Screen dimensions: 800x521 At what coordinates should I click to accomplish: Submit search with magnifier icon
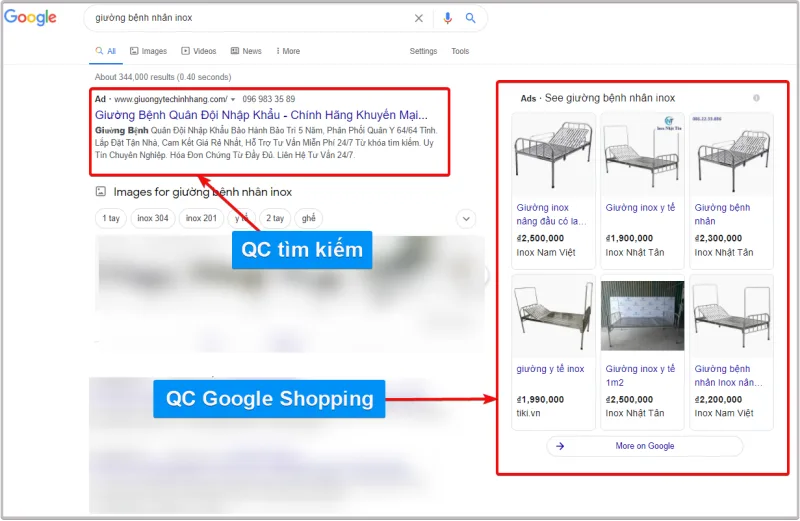point(470,18)
